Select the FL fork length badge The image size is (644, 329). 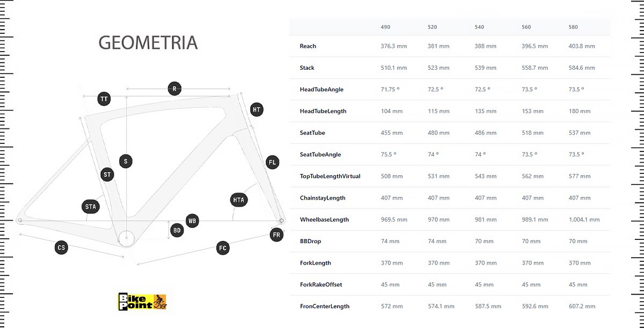pyautogui.click(x=273, y=162)
